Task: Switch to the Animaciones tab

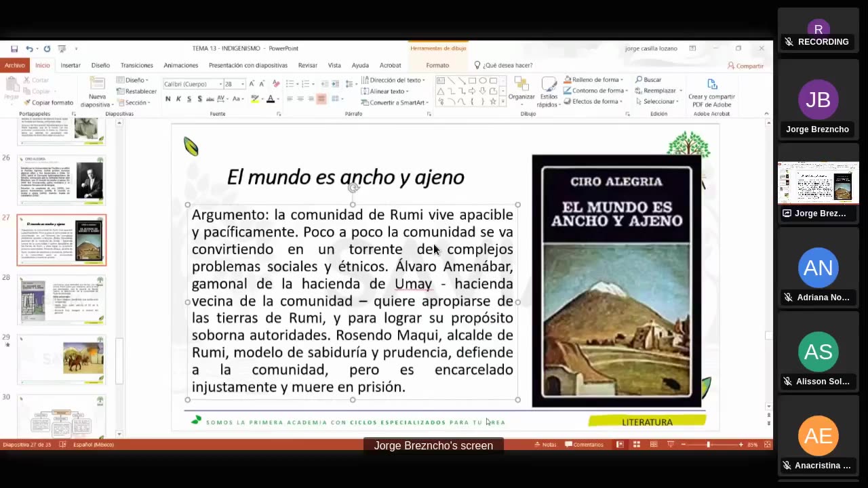Action: pyautogui.click(x=181, y=66)
